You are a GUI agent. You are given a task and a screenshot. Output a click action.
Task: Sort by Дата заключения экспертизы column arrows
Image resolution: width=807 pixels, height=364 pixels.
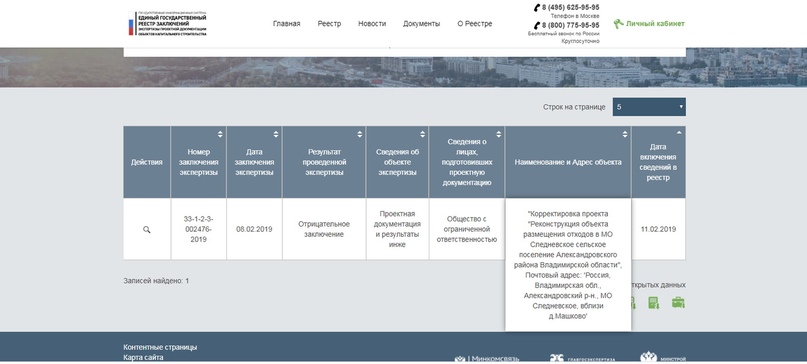pos(276,134)
